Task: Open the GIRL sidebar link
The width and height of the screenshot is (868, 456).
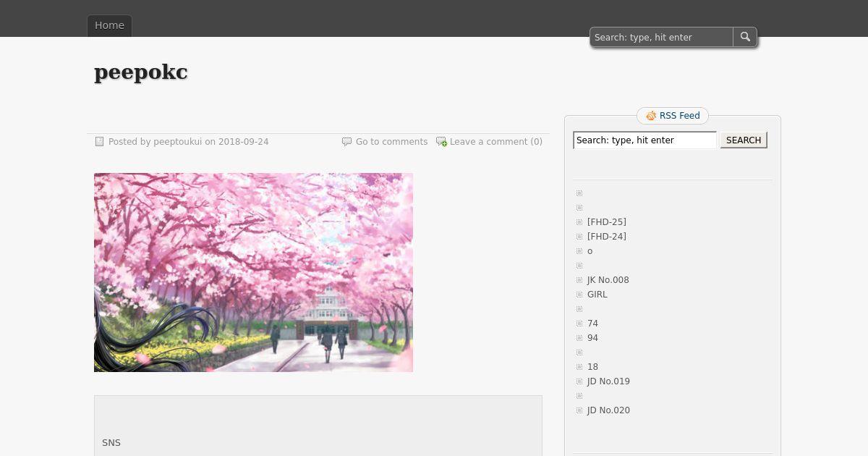Action: [597, 295]
